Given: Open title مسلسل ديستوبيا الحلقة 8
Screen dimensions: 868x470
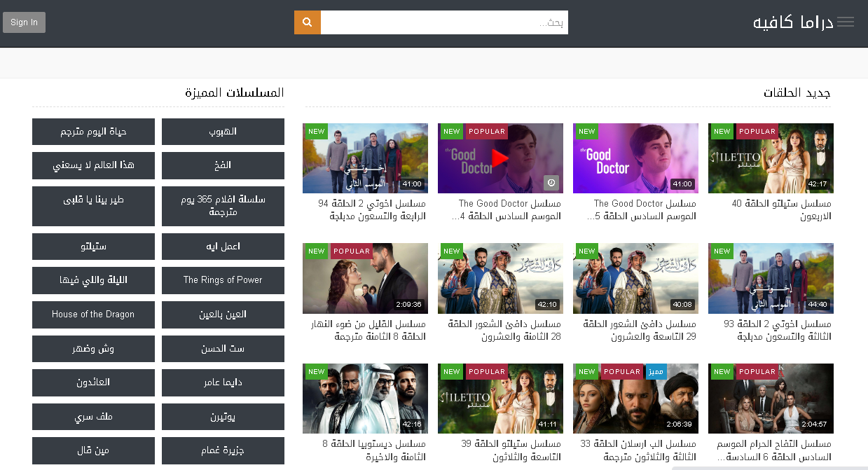Looking at the screenshot, I should pos(374,450).
